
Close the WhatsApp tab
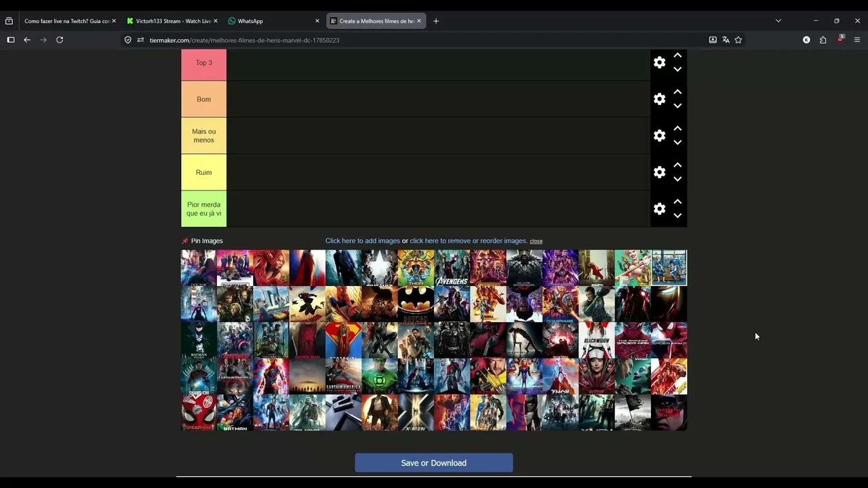pyautogui.click(x=317, y=21)
